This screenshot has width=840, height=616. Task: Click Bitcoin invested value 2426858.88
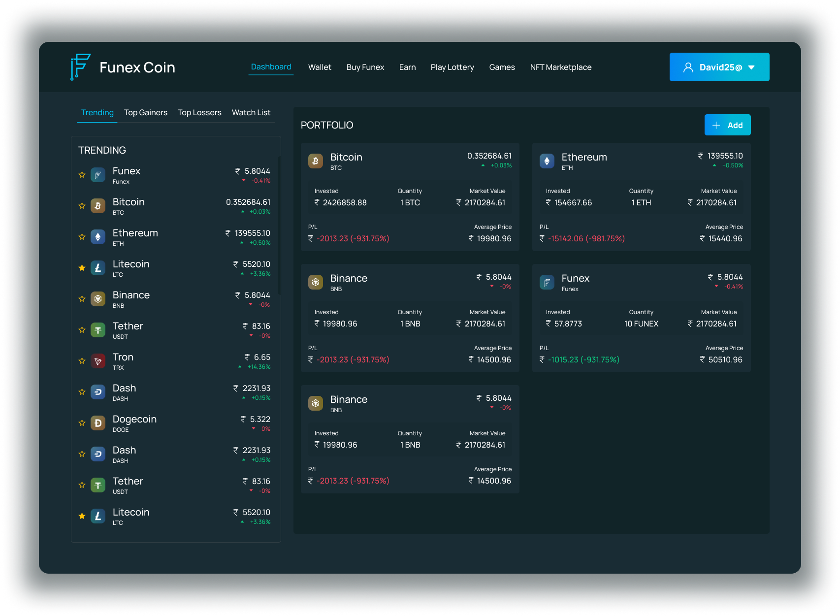(341, 202)
